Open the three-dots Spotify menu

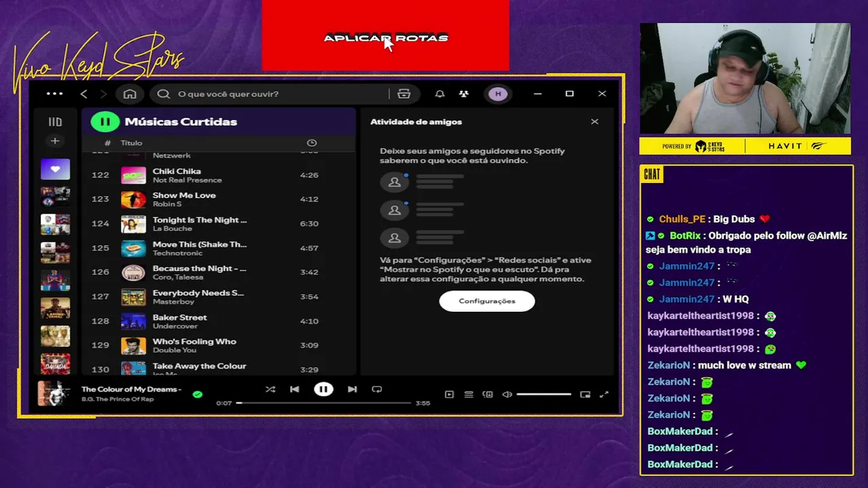(54, 94)
